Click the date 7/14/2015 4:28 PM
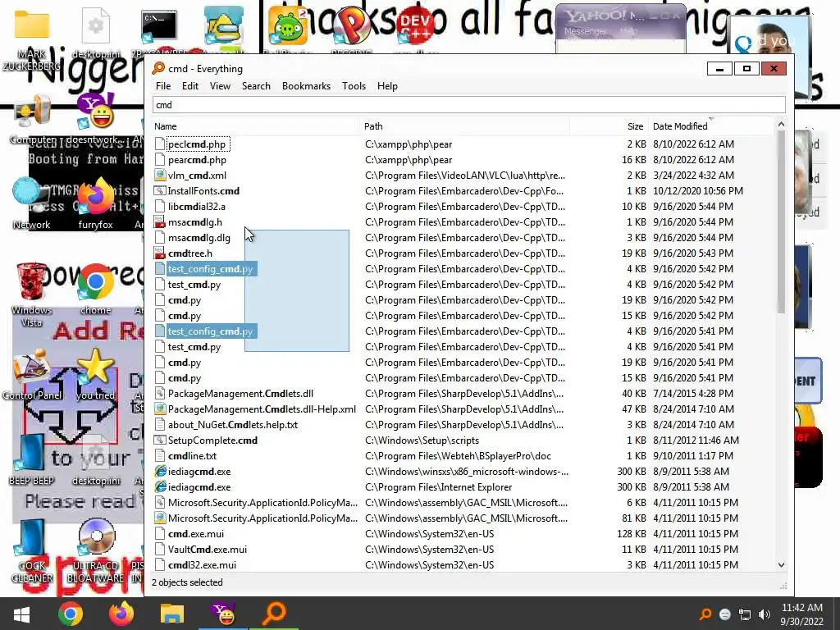 pyautogui.click(x=692, y=393)
